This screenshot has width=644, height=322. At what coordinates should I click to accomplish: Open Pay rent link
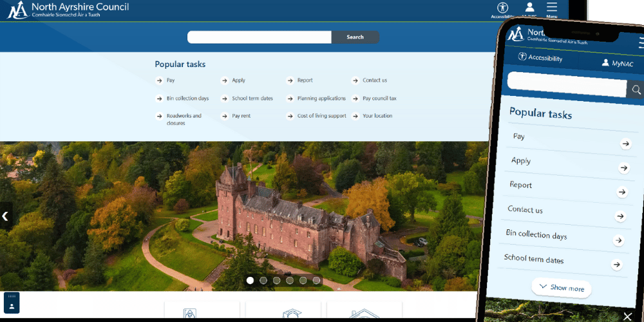(241, 116)
